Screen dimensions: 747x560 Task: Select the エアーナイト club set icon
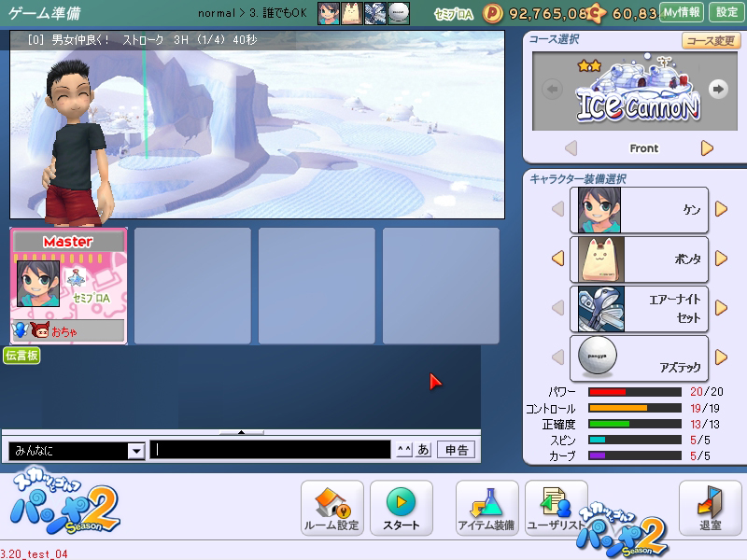599,309
